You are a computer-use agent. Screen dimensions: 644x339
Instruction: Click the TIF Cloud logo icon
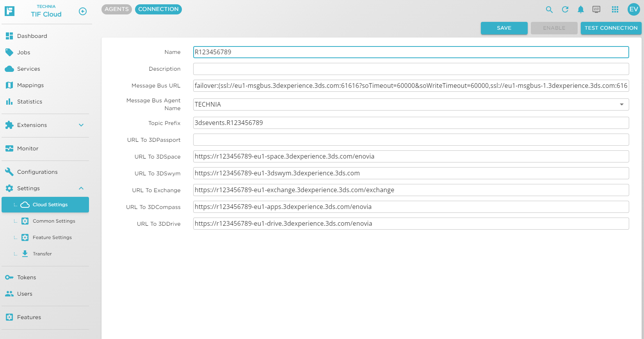point(10,11)
